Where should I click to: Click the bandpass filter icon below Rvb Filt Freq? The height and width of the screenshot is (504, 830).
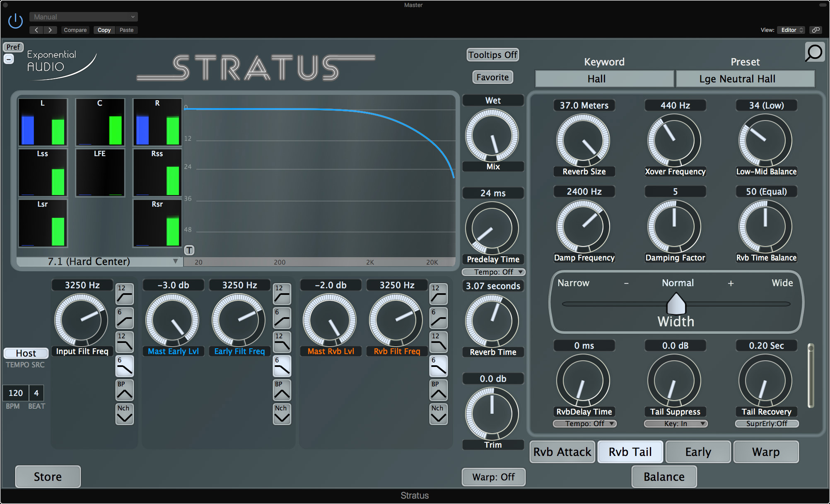click(x=438, y=390)
